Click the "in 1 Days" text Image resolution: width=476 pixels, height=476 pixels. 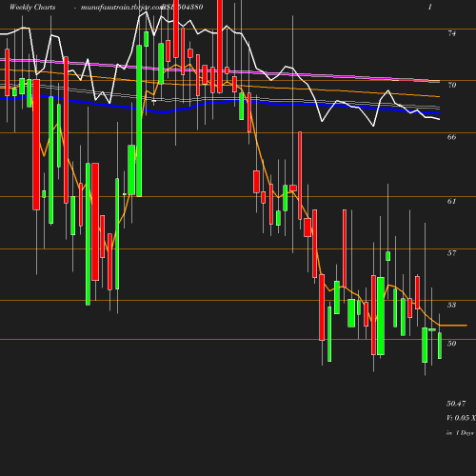[460, 433]
